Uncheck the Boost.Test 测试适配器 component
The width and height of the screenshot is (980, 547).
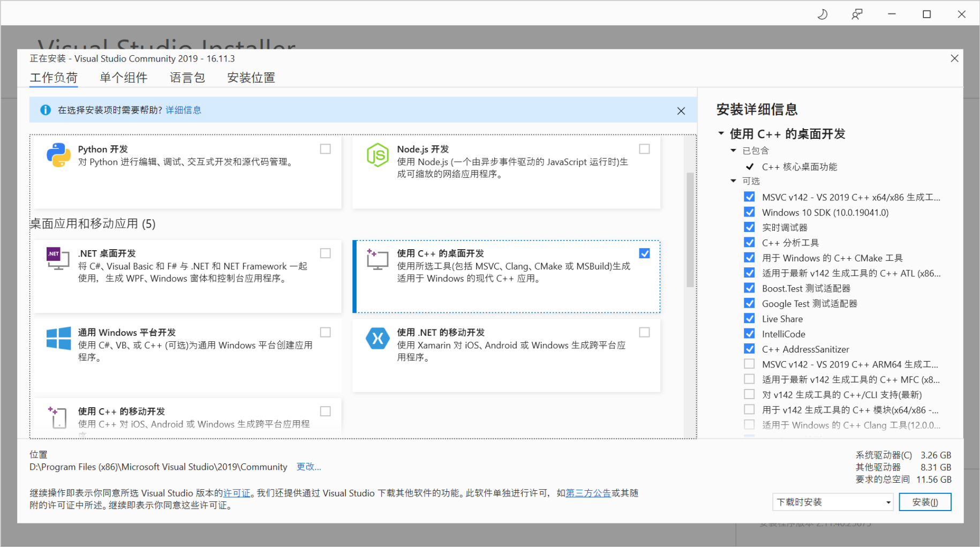click(x=749, y=288)
